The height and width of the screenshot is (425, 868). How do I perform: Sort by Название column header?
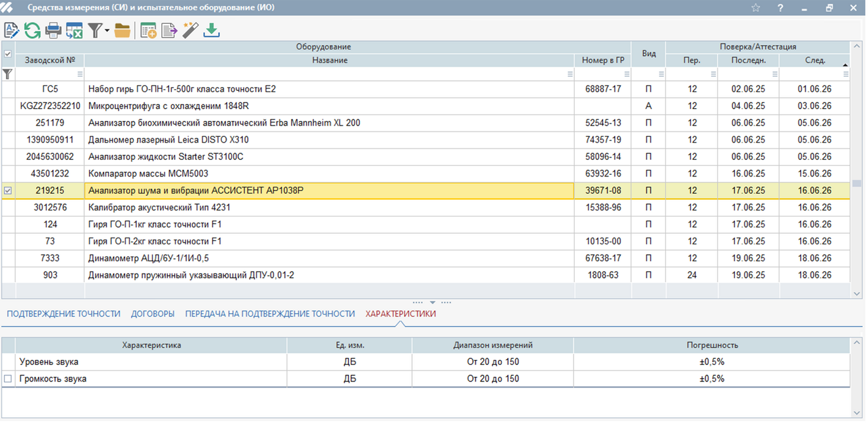(329, 60)
